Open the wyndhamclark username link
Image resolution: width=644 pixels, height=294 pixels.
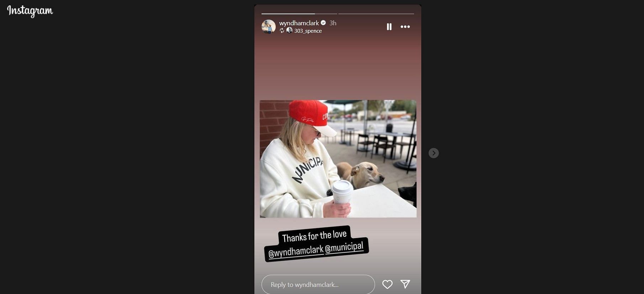[299, 23]
